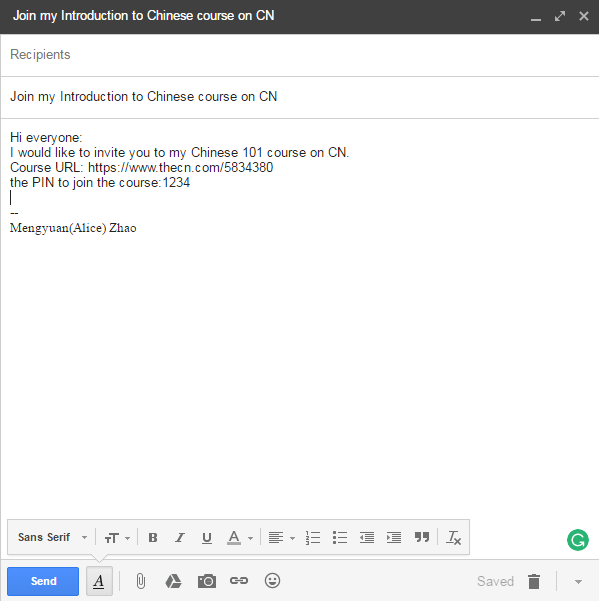599x601 pixels.
Task: Open the text size dropdown
Action: point(117,538)
